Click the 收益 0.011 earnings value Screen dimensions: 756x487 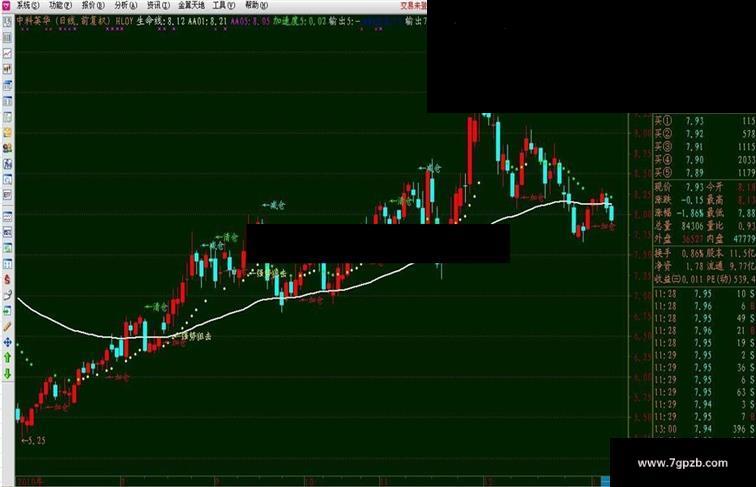[693, 279]
